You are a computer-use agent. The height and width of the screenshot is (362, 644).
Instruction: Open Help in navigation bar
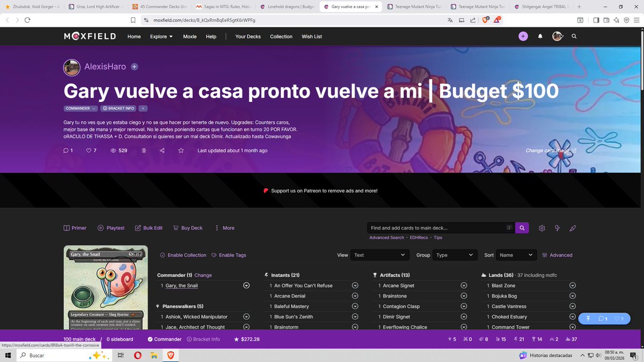coord(211,36)
